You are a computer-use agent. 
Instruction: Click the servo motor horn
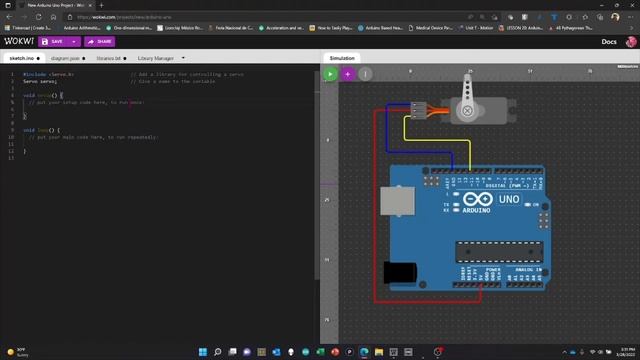(467, 98)
